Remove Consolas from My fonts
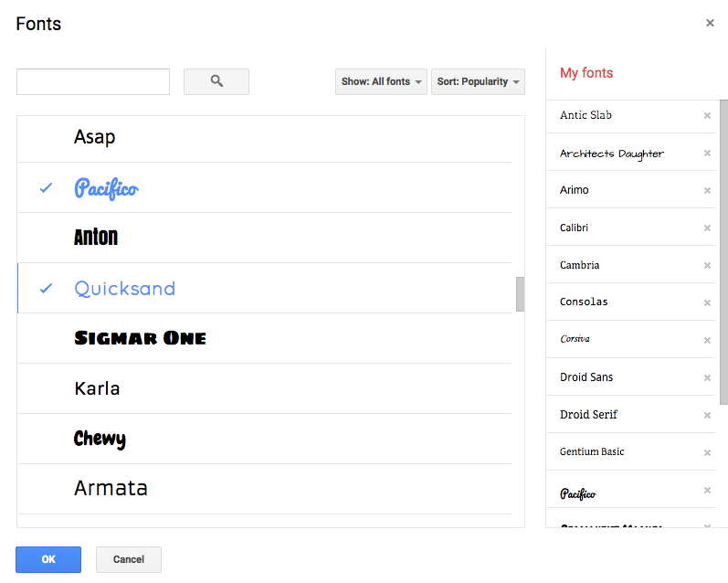This screenshot has height=583, width=728. (x=707, y=302)
